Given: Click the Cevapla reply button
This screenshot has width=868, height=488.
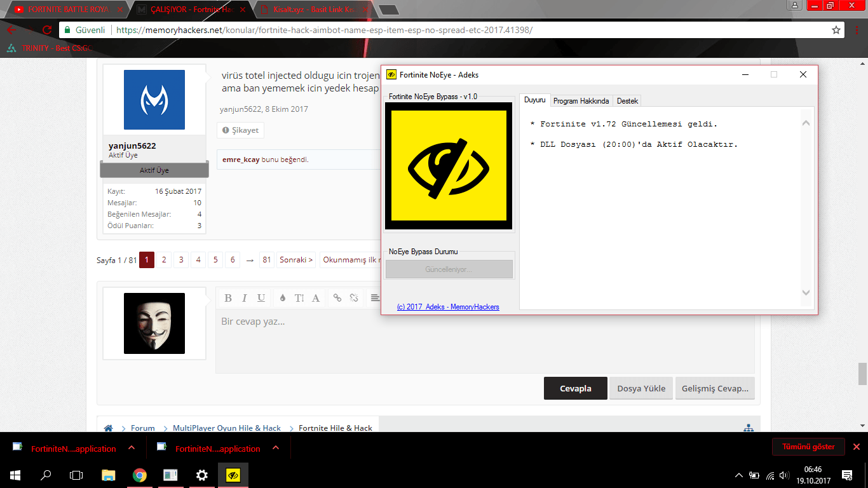Looking at the screenshot, I should 575,388.
